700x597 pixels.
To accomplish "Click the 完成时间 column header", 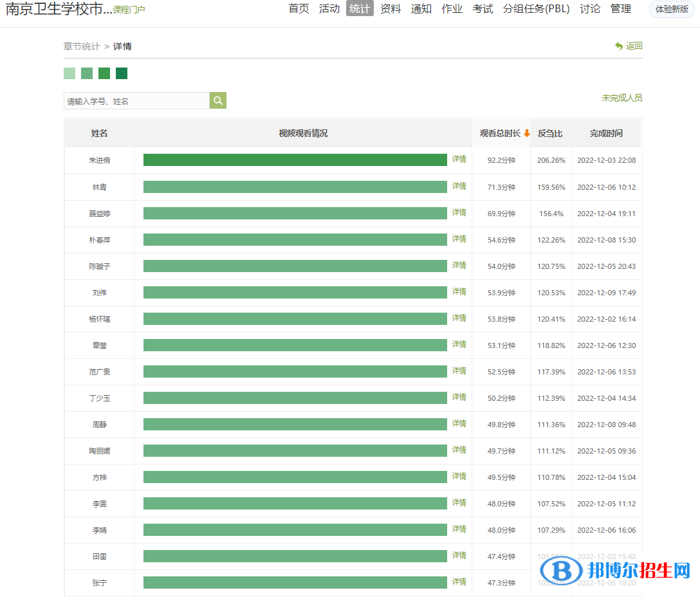I will (606, 133).
